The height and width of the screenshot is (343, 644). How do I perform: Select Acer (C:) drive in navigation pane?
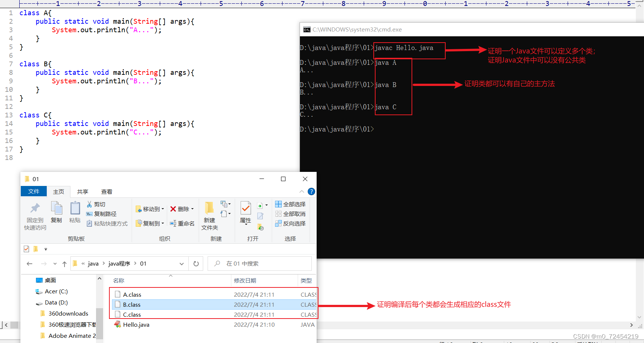[x=56, y=291]
